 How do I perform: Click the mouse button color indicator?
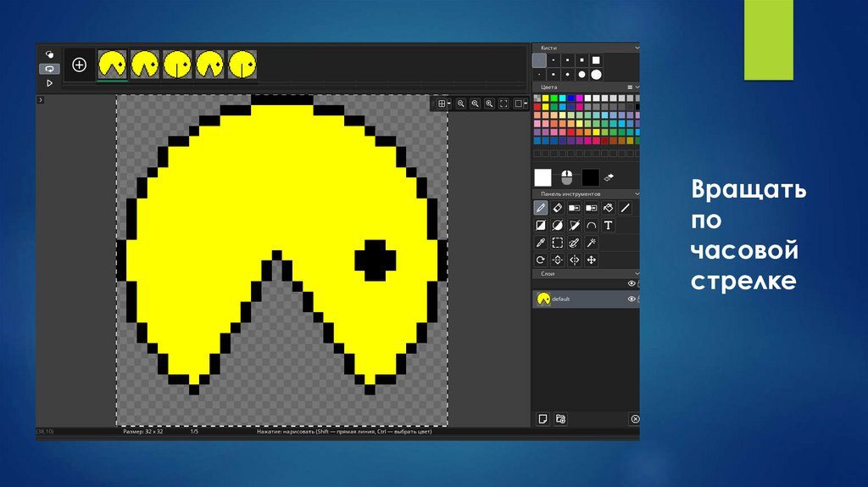[566, 177]
